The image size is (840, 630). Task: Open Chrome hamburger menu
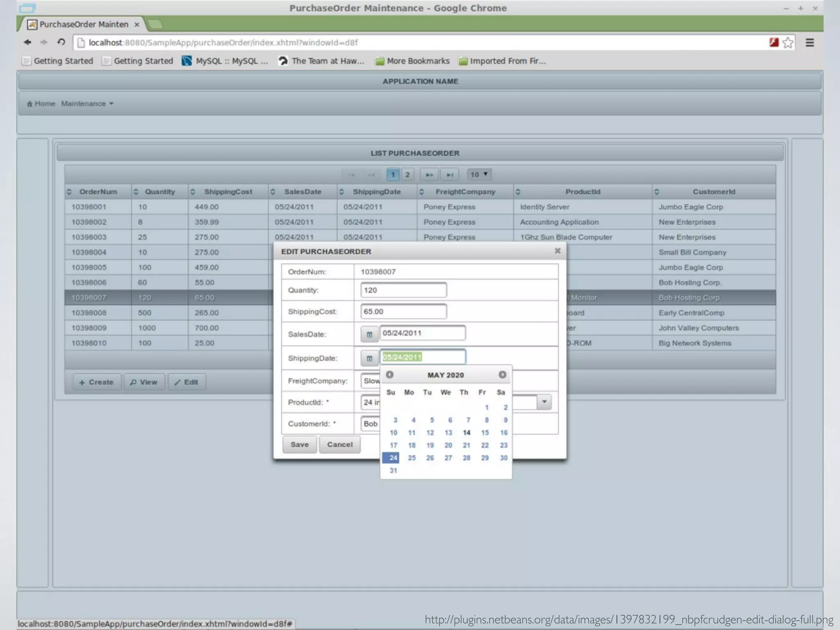(810, 43)
